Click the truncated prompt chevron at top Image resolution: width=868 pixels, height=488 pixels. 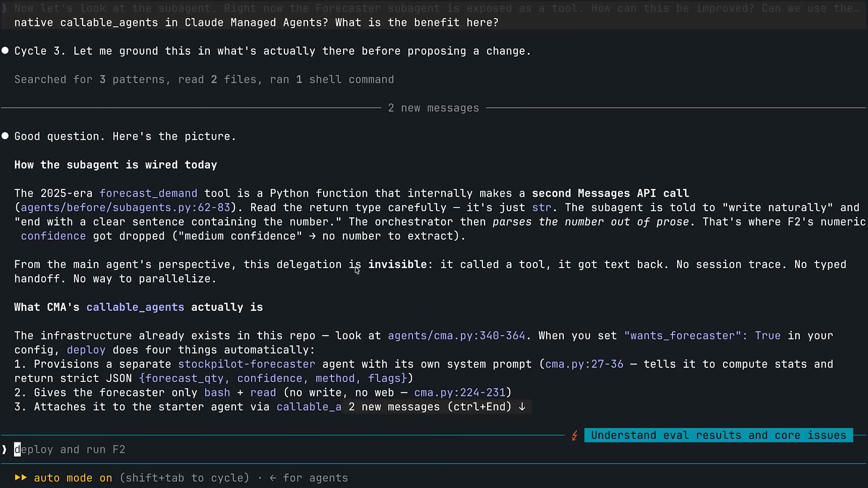pyautogui.click(x=5, y=8)
